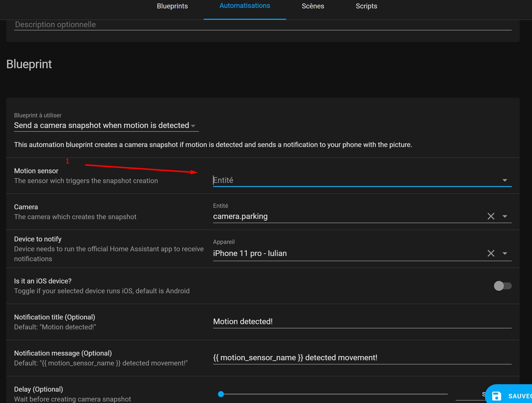
Task: Click the Delay slider handle
Action: point(221,394)
